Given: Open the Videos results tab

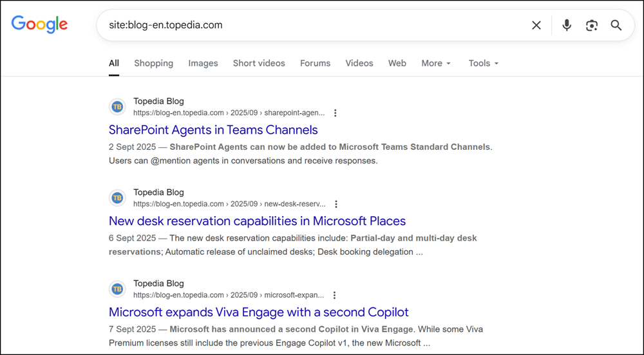Looking at the screenshot, I should pos(359,63).
